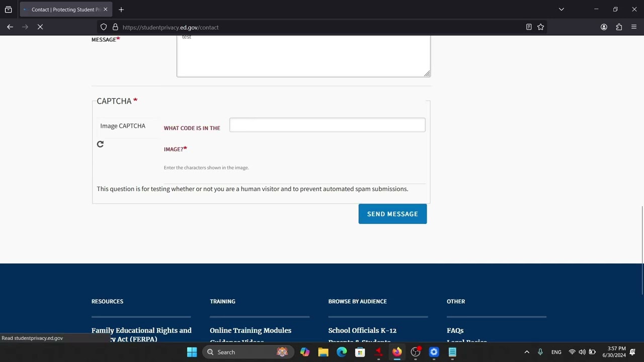The image size is (644, 362).
Task: Switch to Firefox in taskbar
Action: (x=397, y=352)
